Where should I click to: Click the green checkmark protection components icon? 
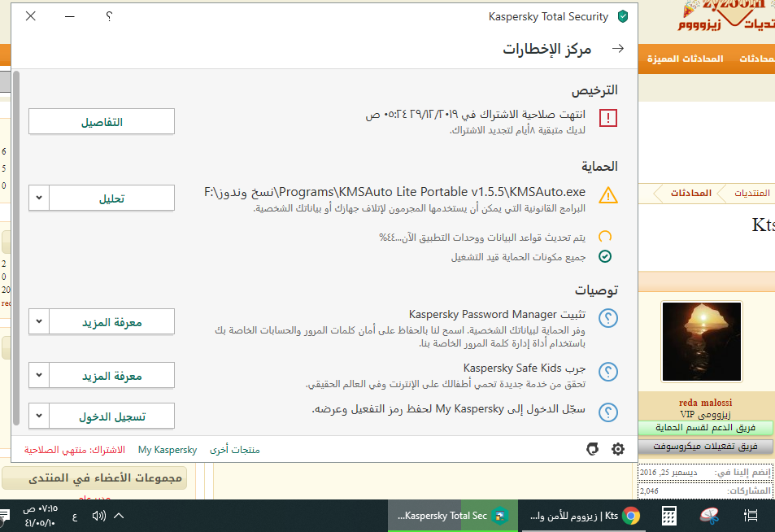pyautogui.click(x=605, y=256)
